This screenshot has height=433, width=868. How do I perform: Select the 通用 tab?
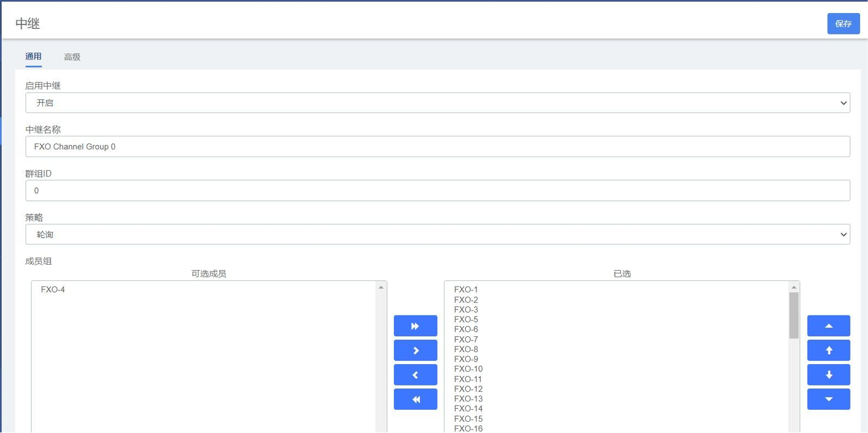[x=33, y=57]
